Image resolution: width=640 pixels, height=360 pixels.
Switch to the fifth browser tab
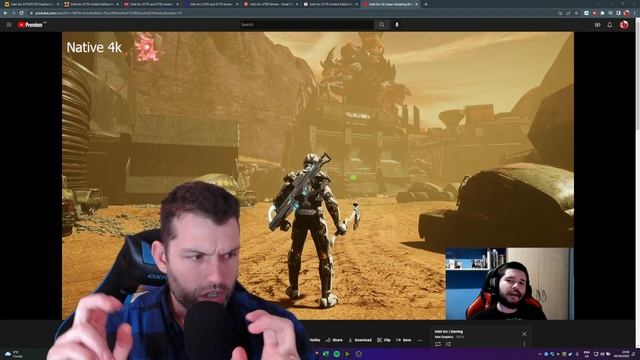coord(270,4)
